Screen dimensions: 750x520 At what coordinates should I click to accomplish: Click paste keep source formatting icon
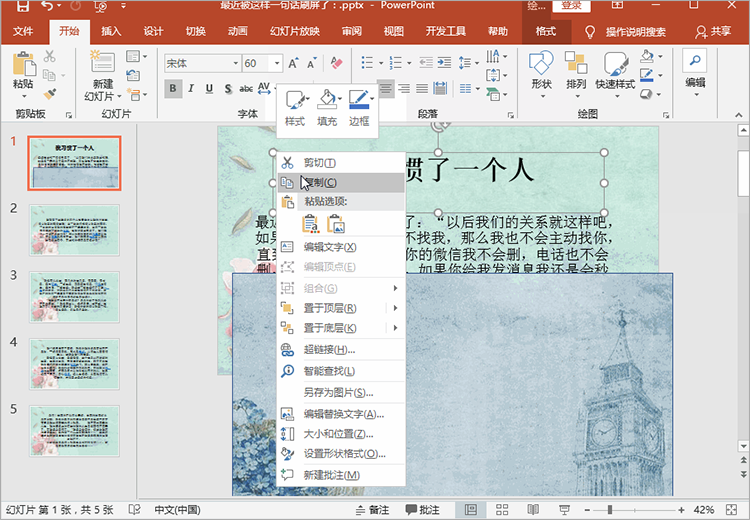310,223
